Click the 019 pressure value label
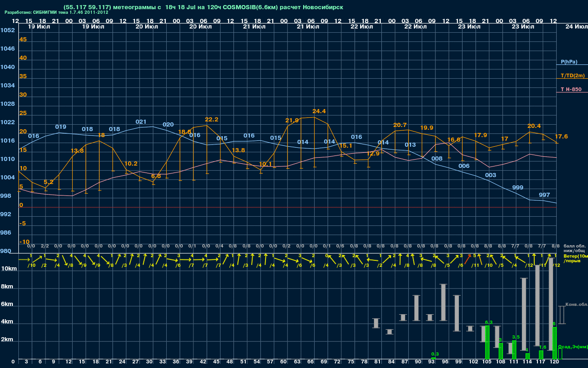The image size is (588, 368). tap(61, 127)
